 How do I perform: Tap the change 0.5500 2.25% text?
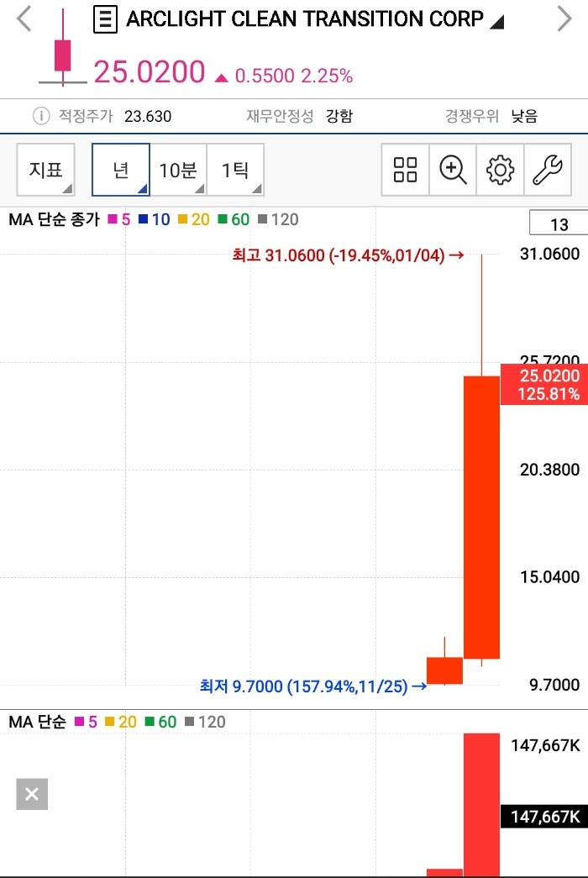coord(293,76)
